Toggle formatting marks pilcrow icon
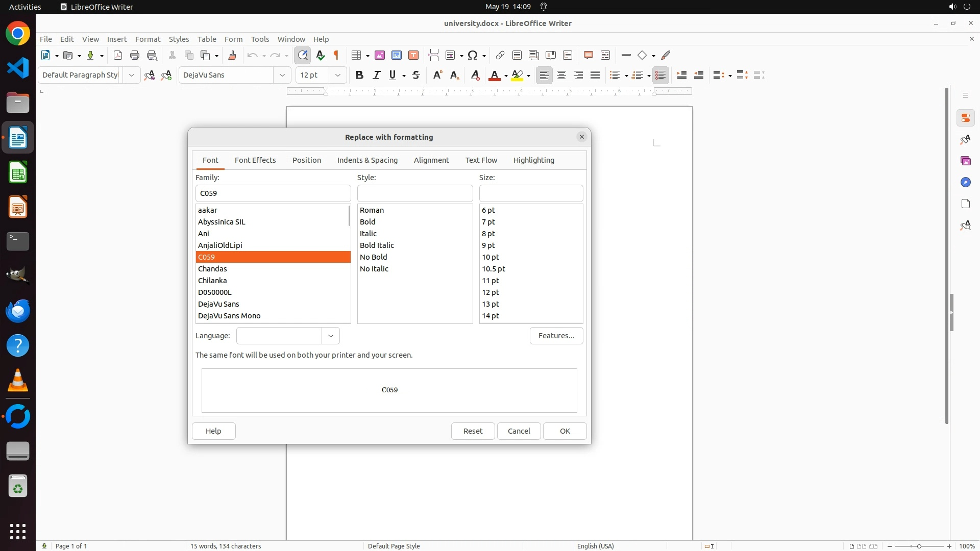Viewport: 980px width, 551px height. point(336,55)
